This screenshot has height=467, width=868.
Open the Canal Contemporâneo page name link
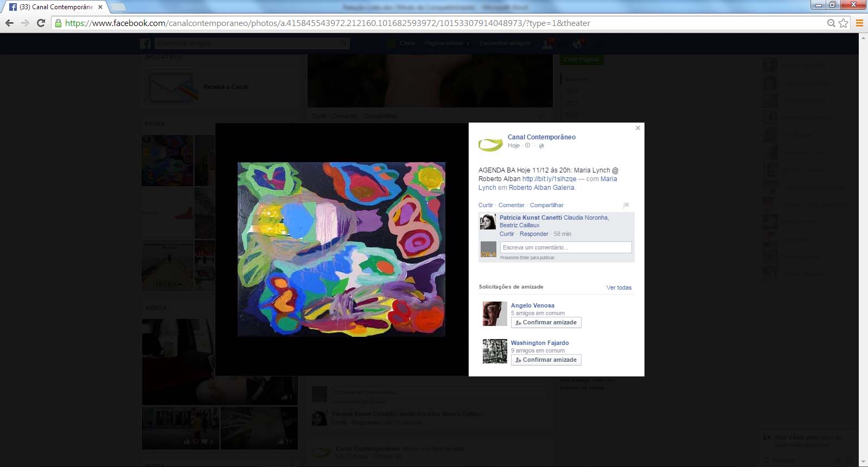pos(541,137)
